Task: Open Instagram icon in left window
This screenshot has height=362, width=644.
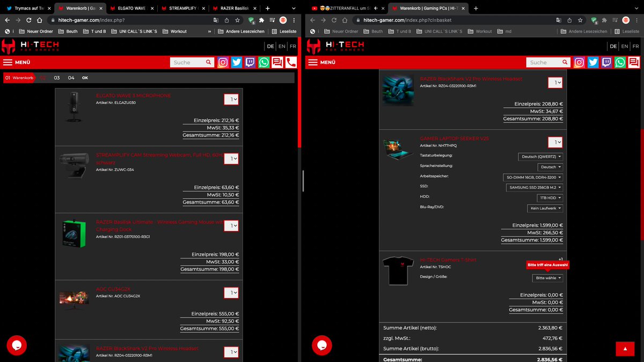Action: tap(223, 62)
